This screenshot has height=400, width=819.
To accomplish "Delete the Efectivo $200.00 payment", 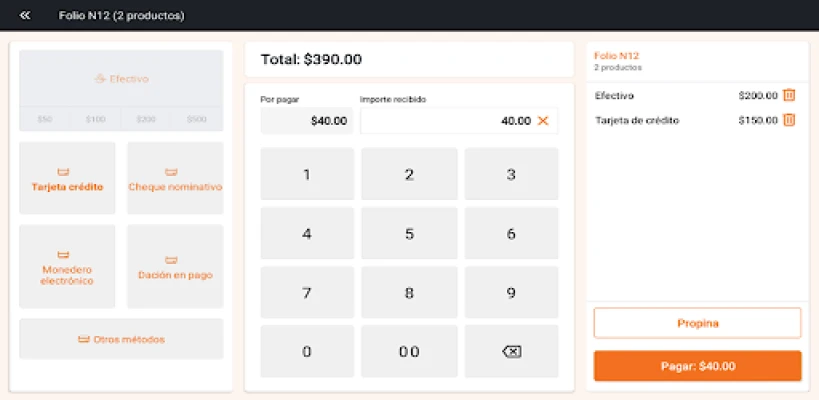I will 789,95.
